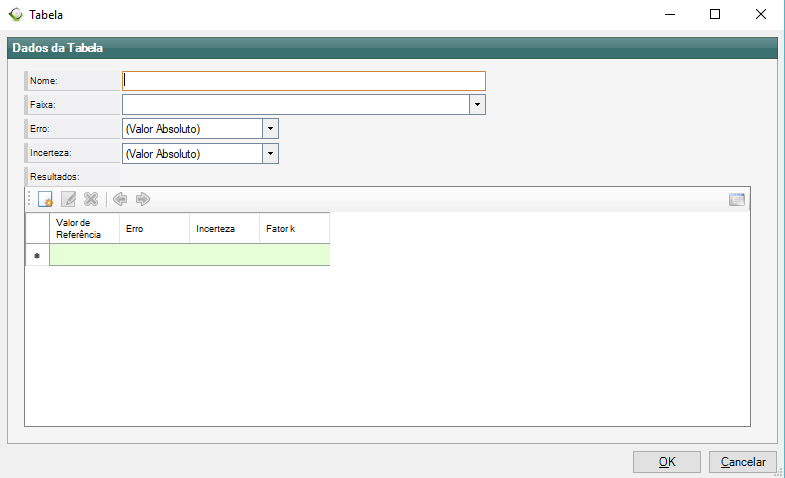This screenshot has width=785, height=478.
Task: Select the Fator k column header
Action: [294, 229]
